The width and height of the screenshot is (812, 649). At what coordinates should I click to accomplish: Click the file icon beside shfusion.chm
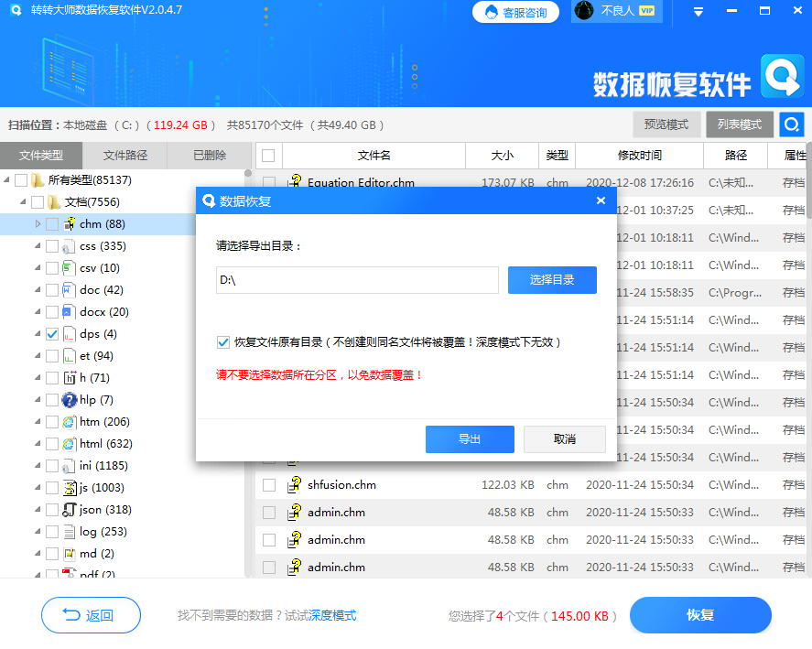[294, 485]
